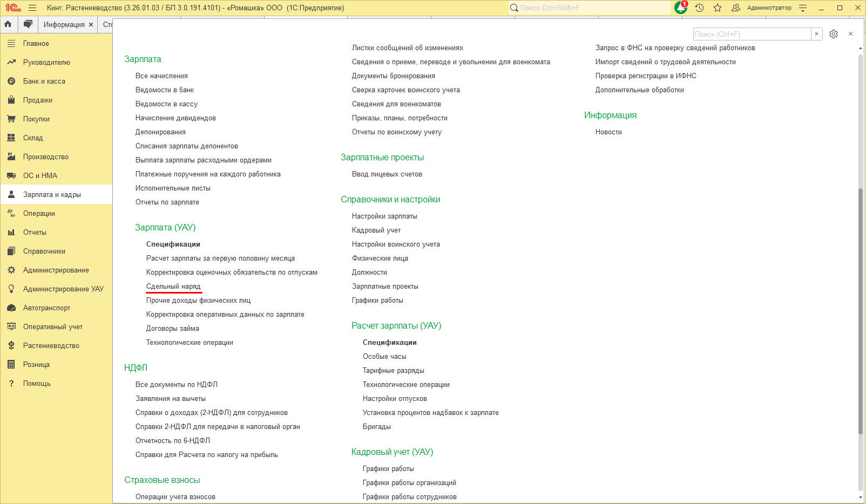The height and width of the screenshot is (504, 866).
Task: Open the main menu hamburger icon
Action: [x=32, y=8]
